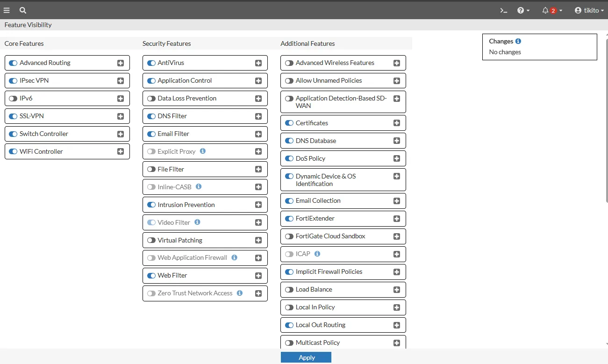608x364 pixels.
Task: Click the Implicit Firewall Policies label
Action: tap(329, 271)
